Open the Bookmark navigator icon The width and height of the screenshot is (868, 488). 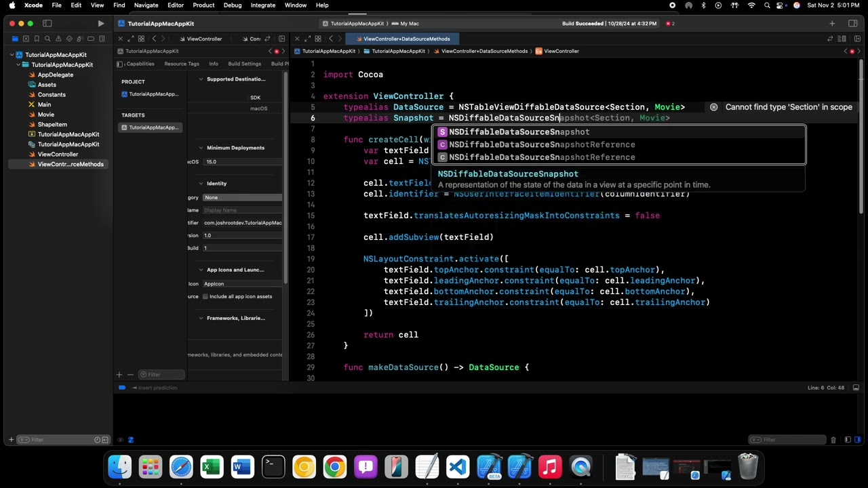[37, 39]
